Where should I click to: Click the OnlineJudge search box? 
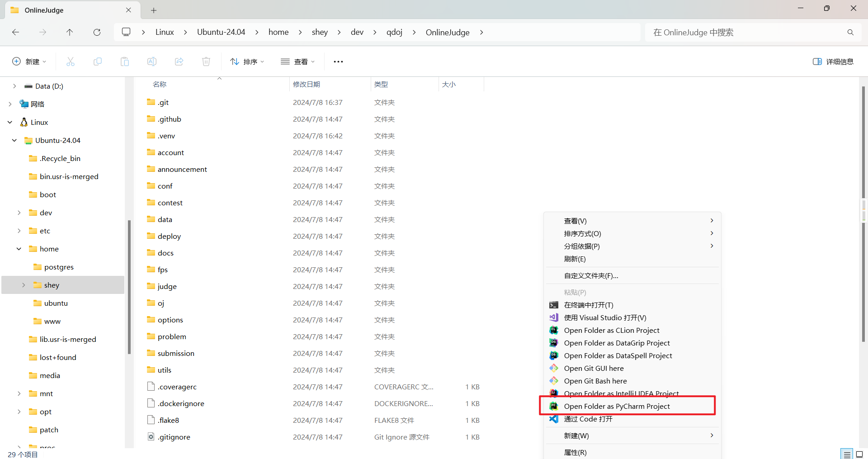(746, 32)
